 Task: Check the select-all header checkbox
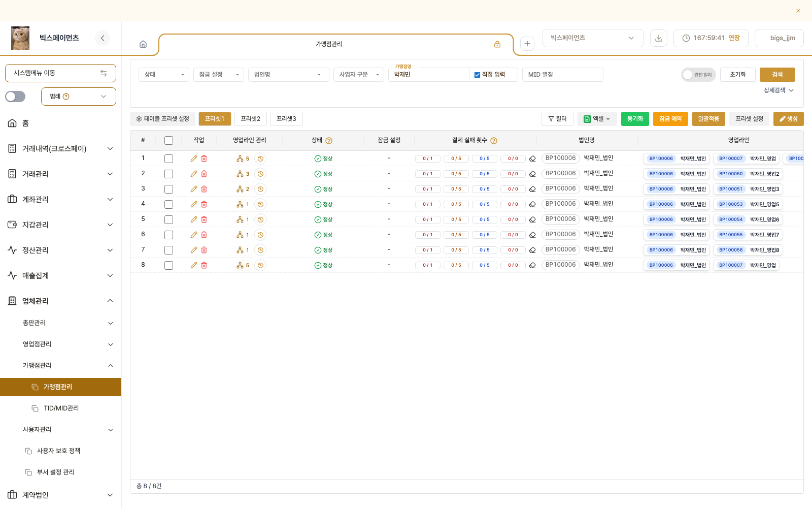click(x=169, y=140)
